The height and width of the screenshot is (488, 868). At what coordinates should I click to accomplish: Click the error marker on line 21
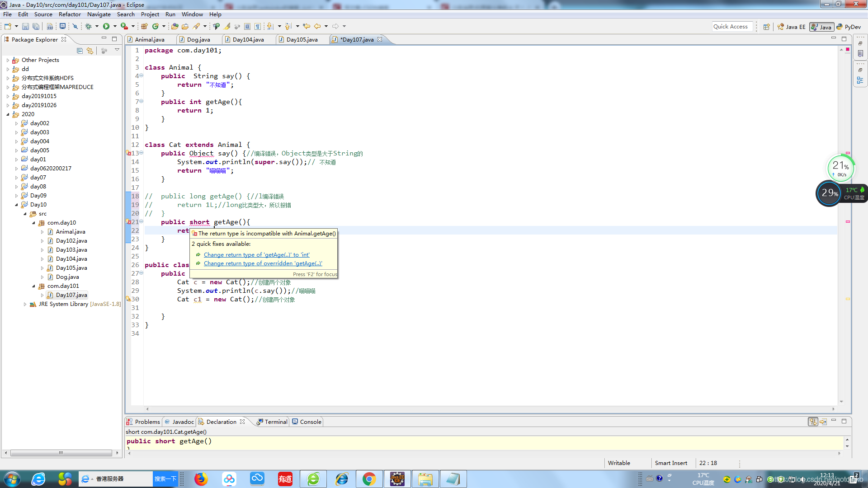point(128,222)
